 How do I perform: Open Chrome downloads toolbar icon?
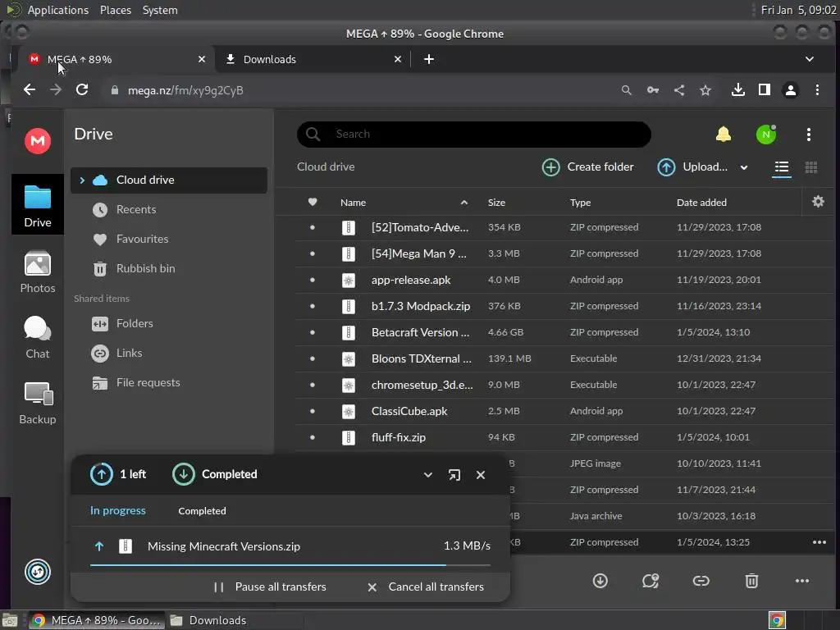pos(738,90)
